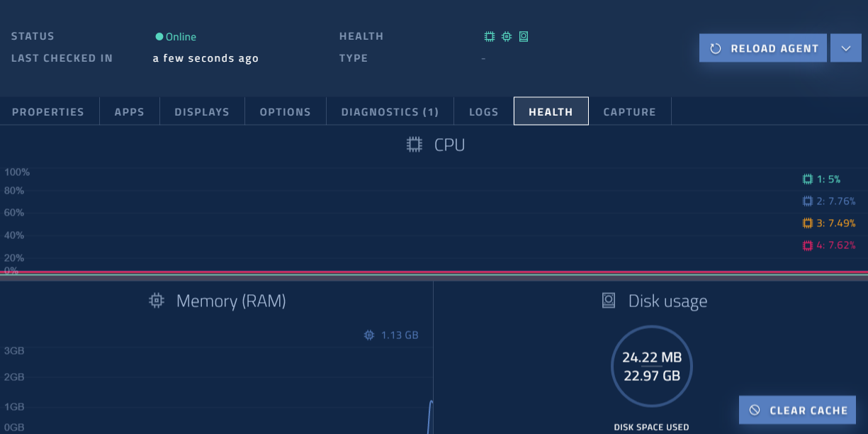Expand the Reload Agent dropdown arrow
The width and height of the screenshot is (868, 434).
click(846, 48)
